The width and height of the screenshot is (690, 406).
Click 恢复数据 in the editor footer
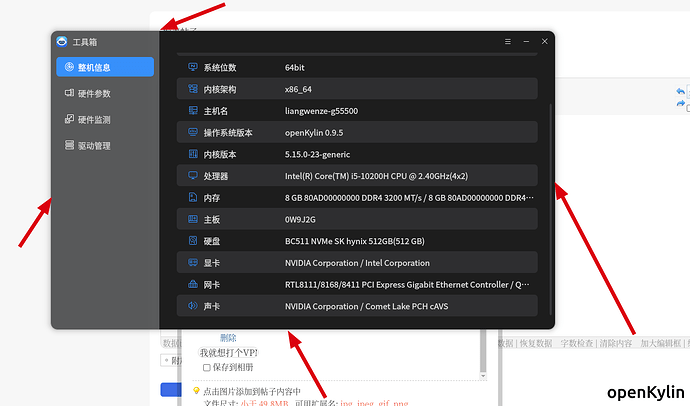536,343
